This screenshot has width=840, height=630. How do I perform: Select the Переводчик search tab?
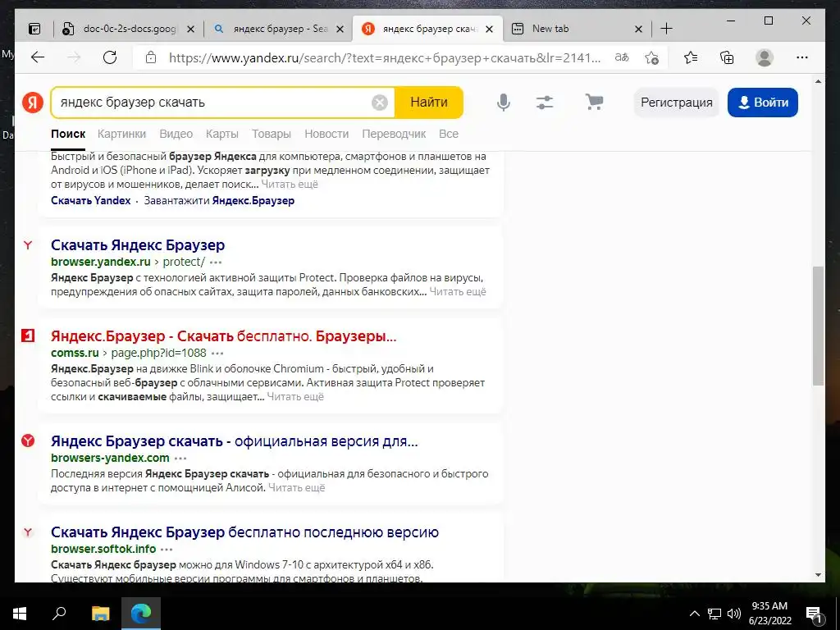click(x=394, y=134)
